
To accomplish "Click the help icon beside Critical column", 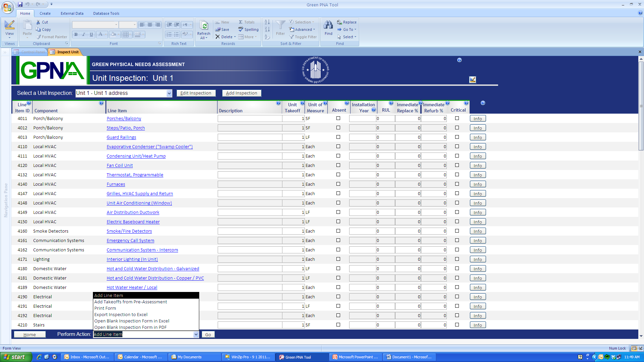I will coord(466,103).
